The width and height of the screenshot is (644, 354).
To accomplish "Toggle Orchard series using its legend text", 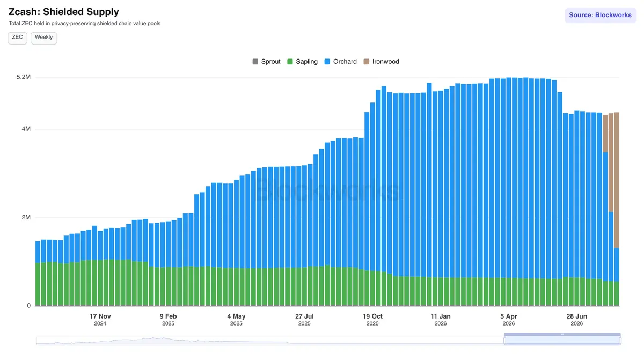I will 345,62.
